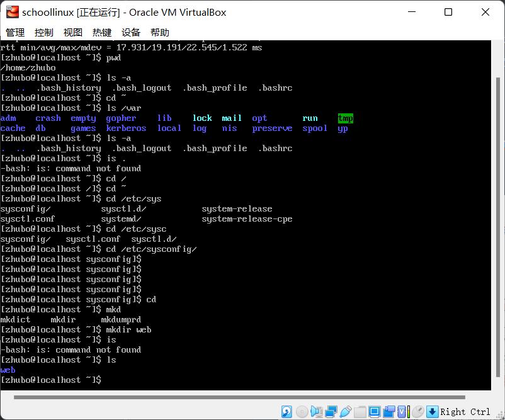Viewport: 505px width, 420px height.
Task: Open the 管理 menu
Action: coord(15,32)
